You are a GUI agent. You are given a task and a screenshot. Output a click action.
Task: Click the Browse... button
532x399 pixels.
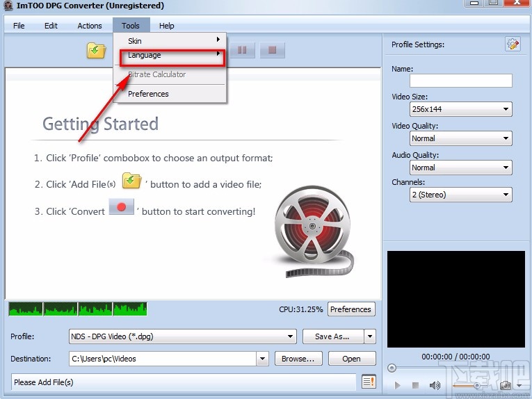298,359
